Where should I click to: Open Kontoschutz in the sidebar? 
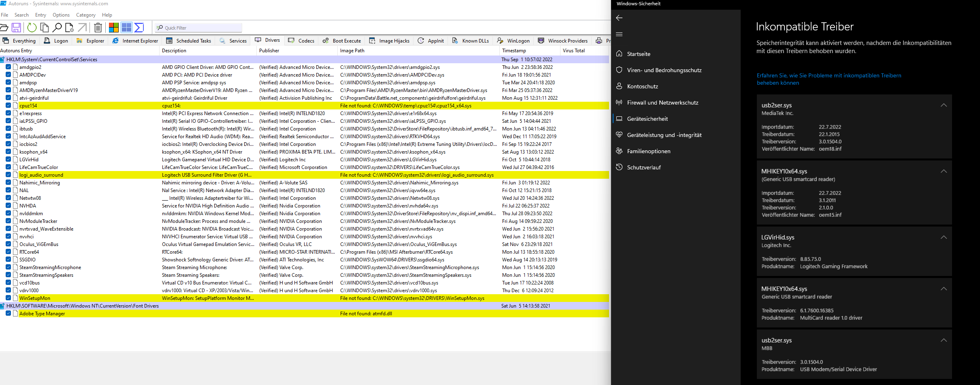(642, 86)
